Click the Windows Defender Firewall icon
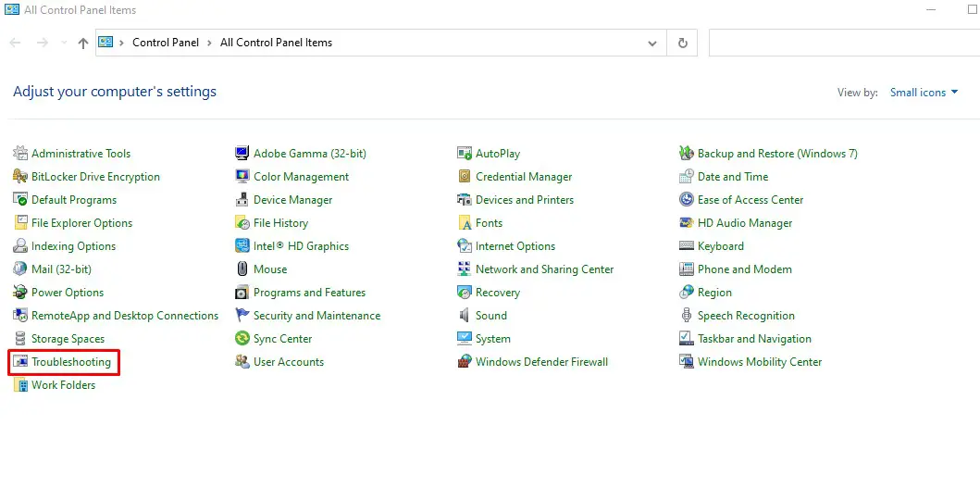This screenshot has height=500, width=980. click(465, 362)
